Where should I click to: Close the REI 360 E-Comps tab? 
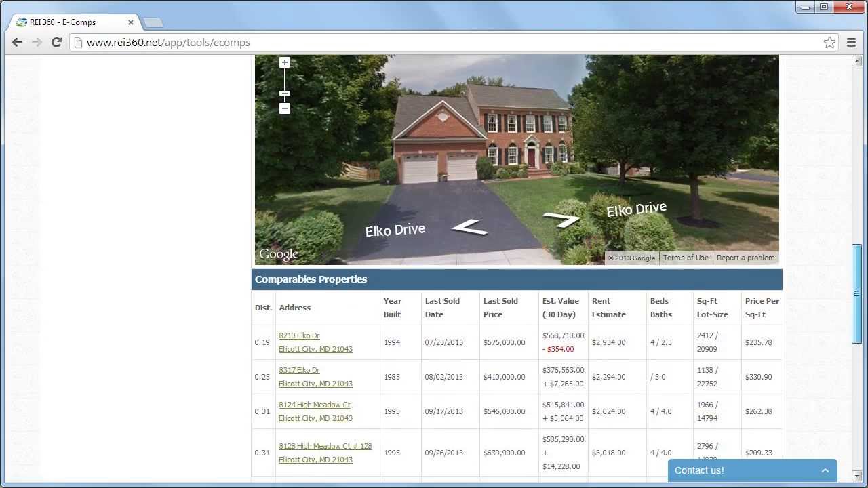(131, 22)
